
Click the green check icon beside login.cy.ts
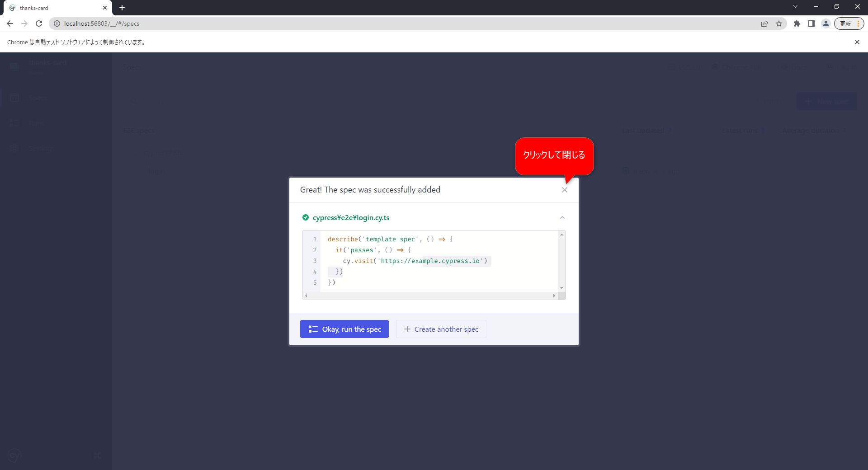coord(306,217)
